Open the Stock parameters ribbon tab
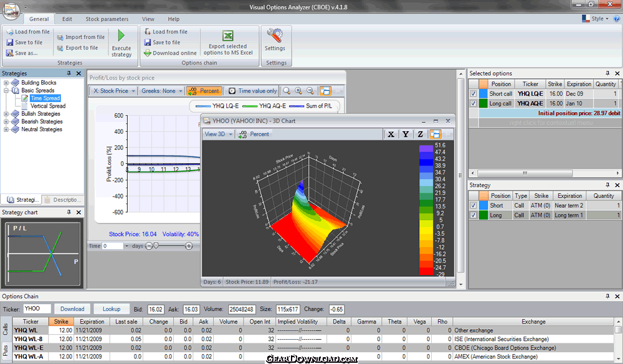The width and height of the screenshot is (623, 364). 107,19
